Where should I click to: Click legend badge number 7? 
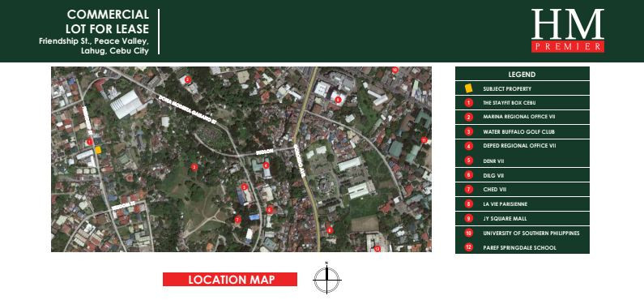pyautogui.click(x=468, y=190)
